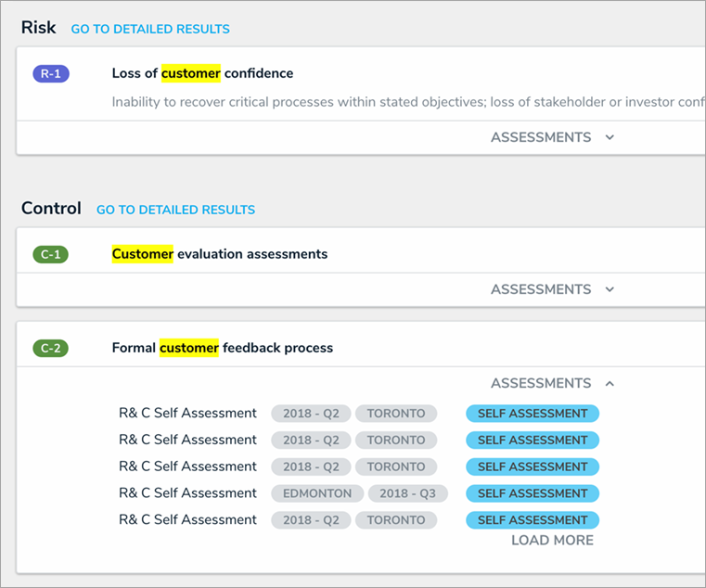The height and width of the screenshot is (588, 706).
Task: Click first row's SELF ASSESSMENT badge
Action: pyautogui.click(x=533, y=414)
